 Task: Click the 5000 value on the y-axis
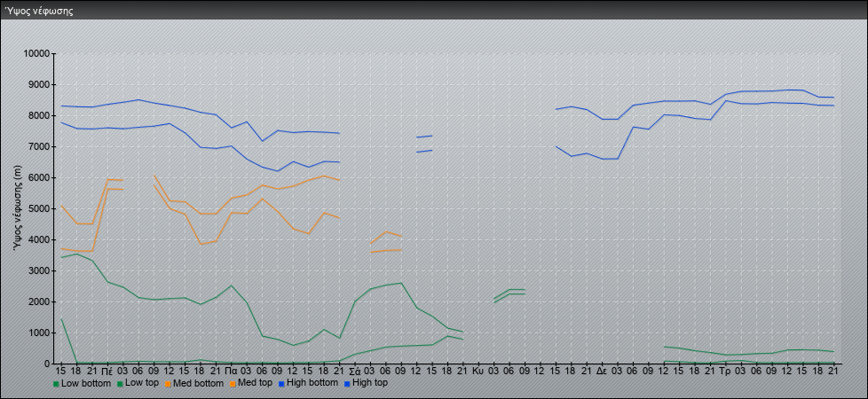(39, 208)
